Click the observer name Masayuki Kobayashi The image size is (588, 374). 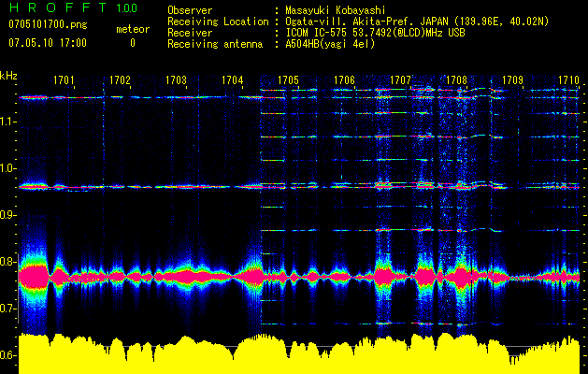pyautogui.click(x=336, y=10)
